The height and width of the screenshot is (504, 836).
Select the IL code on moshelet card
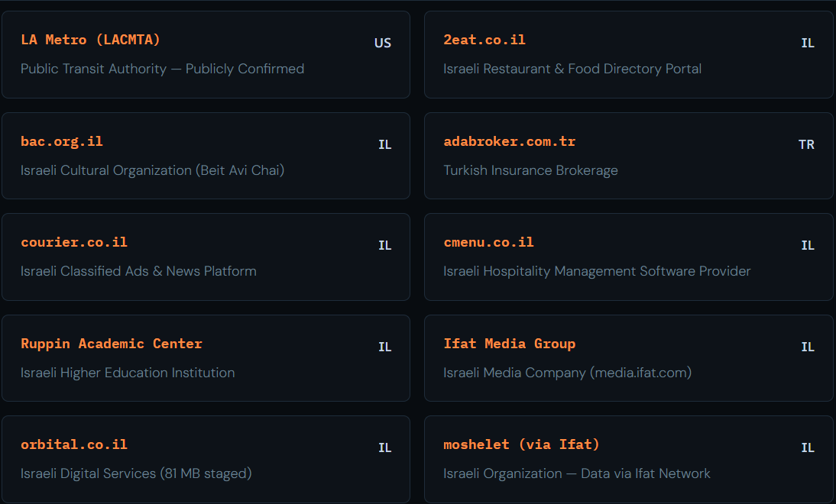808,448
